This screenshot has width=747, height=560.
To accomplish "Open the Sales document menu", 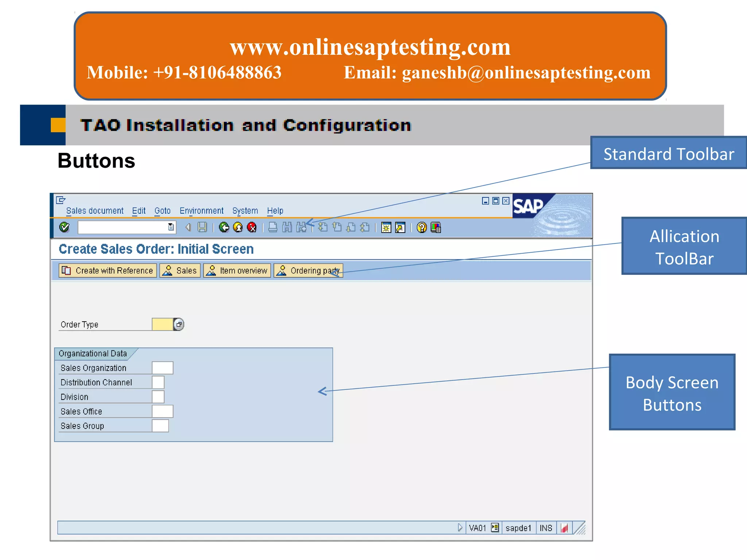I will (95, 211).
